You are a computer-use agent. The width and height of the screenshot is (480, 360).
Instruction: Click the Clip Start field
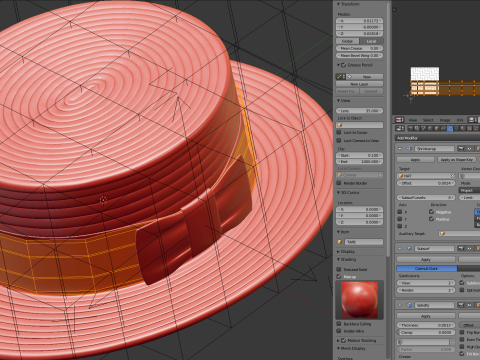pos(359,155)
